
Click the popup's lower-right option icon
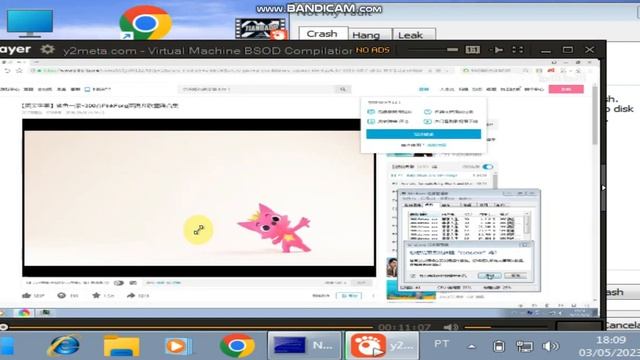point(427,121)
